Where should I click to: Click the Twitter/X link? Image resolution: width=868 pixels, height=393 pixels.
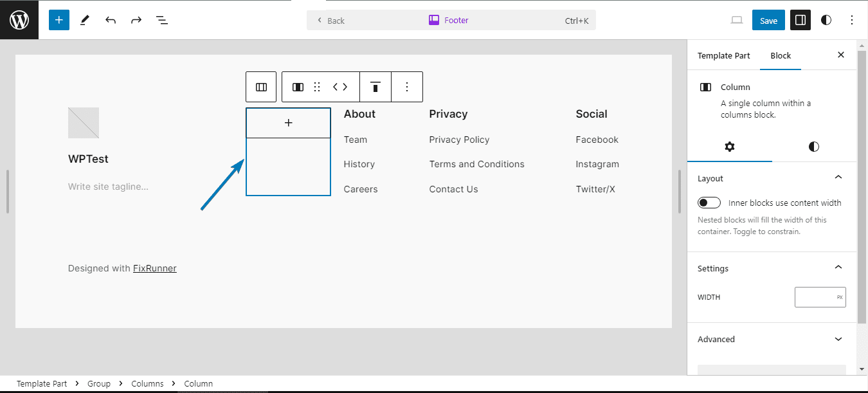[595, 189]
